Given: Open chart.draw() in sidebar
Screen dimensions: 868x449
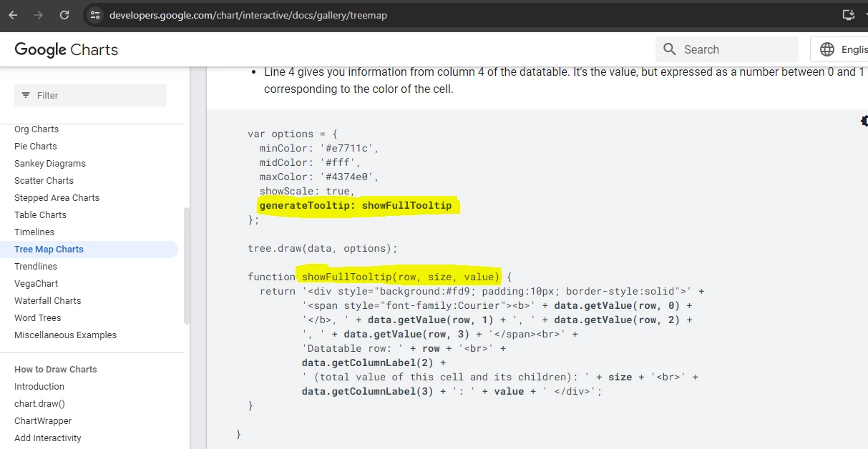Looking at the screenshot, I should pyautogui.click(x=39, y=404).
